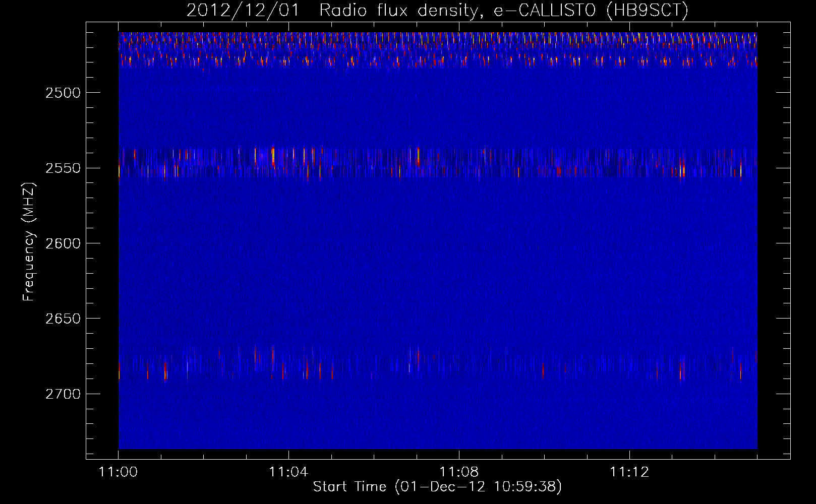Viewport: 816px width, 504px height.
Task: Click the plot title with date 2012/12/01
Action: point(437,10)
